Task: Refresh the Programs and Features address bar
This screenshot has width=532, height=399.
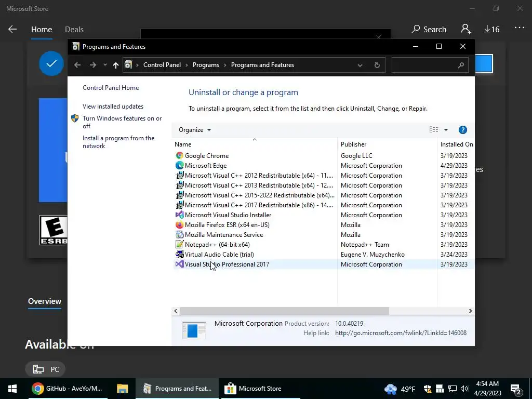Action: 377,65
